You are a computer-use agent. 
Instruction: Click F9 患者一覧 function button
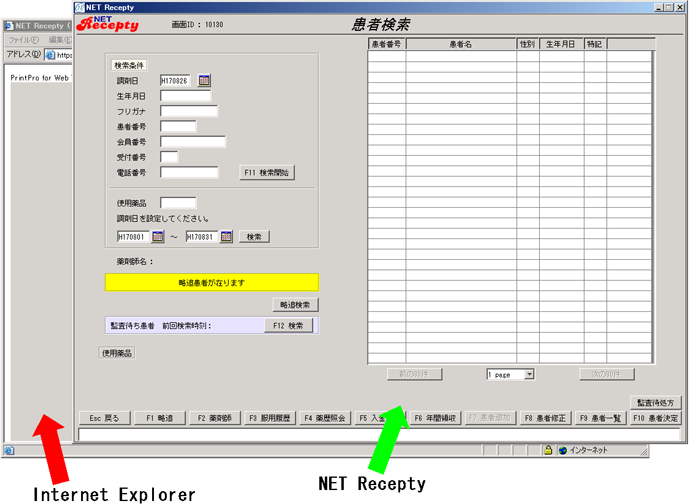(x=600, y=418)
